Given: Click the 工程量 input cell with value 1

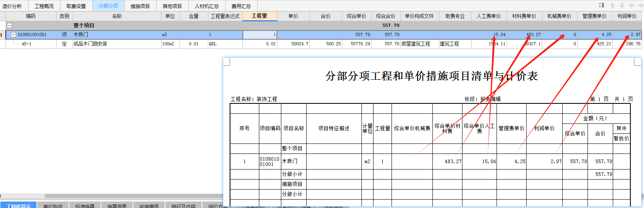Looking at the screenshot, I should pyautogui.click(x=260, y=35).
